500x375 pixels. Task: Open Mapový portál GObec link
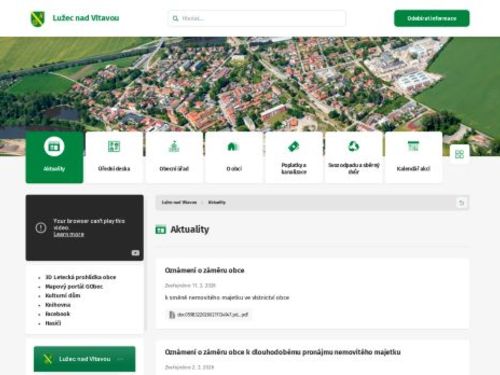click(x=74, y=286)
